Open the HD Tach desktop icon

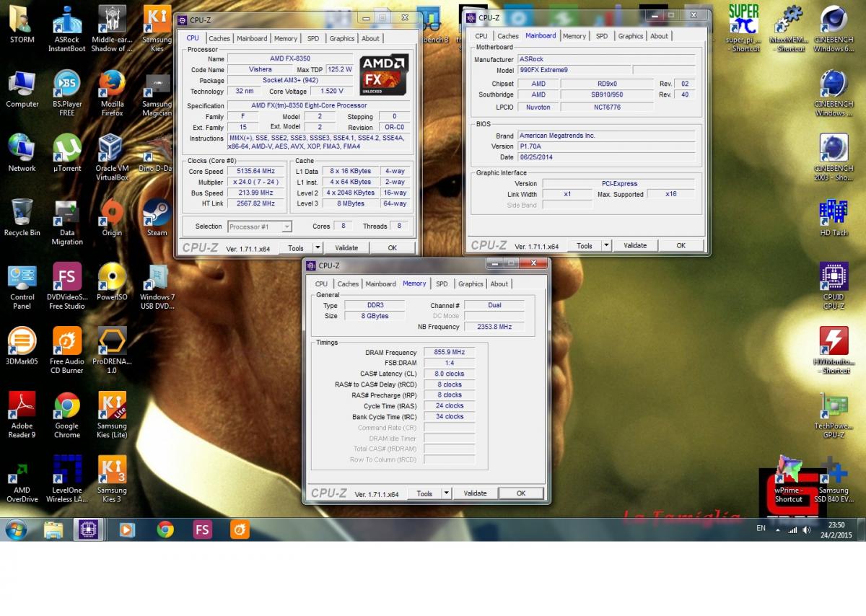(x=834, y=217)
